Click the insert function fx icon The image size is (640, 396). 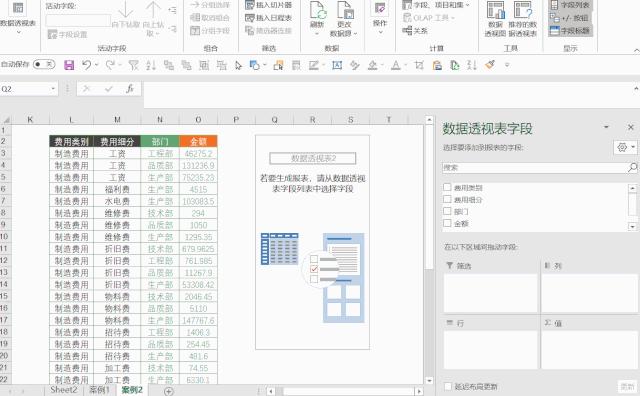tap(130, 89)
